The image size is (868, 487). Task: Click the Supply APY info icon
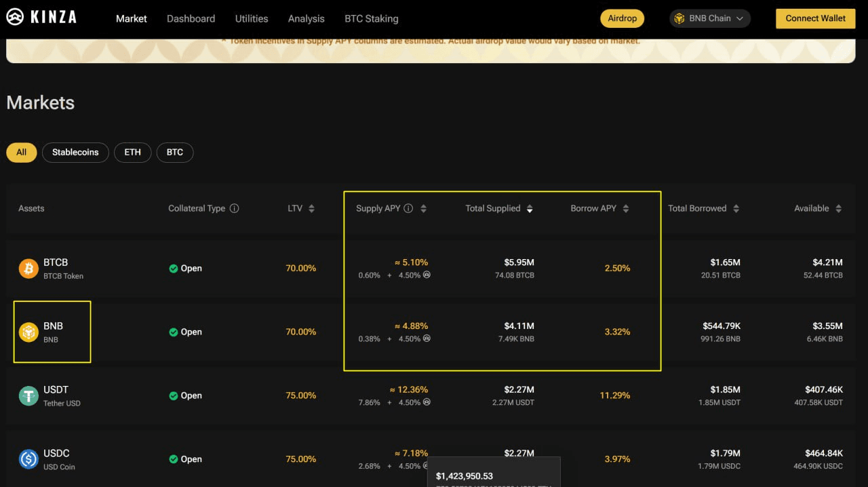(408, 208)
